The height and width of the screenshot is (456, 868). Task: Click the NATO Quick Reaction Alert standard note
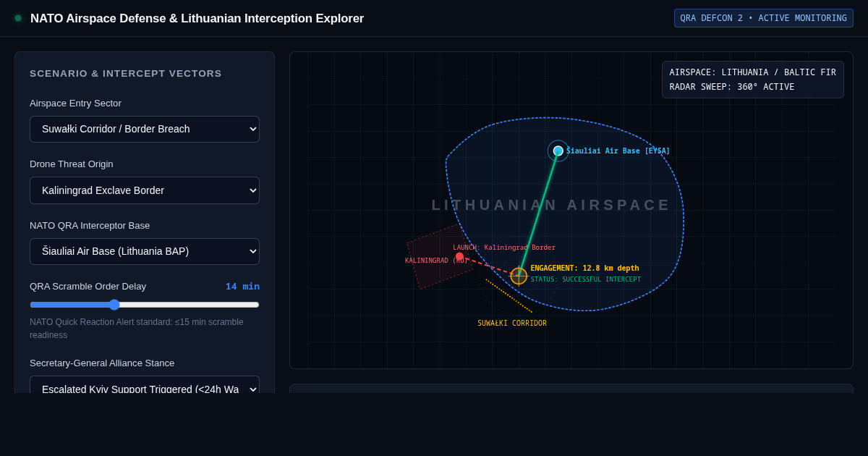145,329
